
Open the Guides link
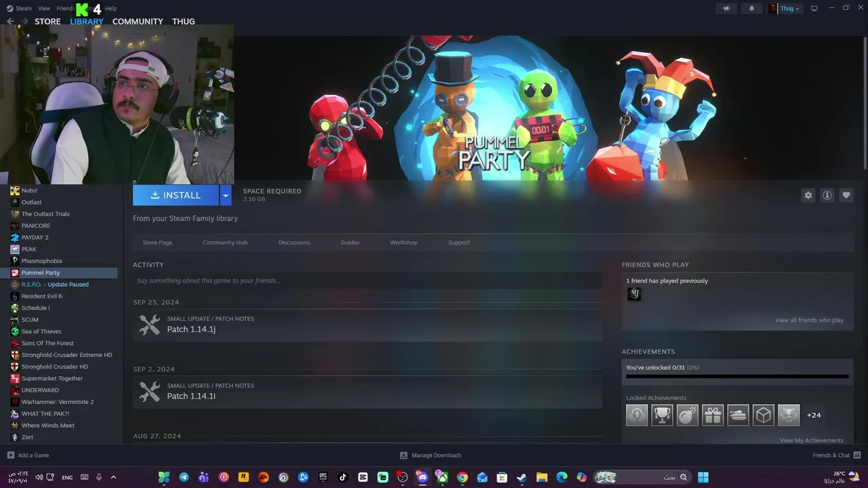tap(350, 242)
